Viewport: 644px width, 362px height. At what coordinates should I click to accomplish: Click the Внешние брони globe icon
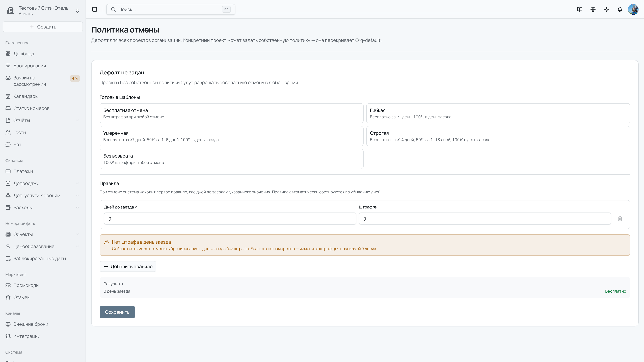[8, 324]
